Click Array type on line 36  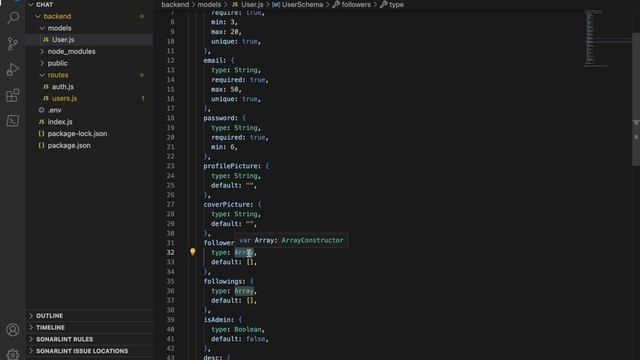coord(244,291)
